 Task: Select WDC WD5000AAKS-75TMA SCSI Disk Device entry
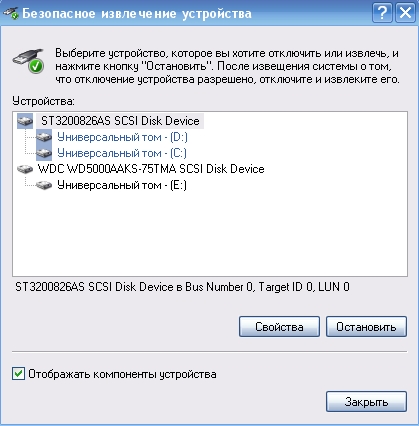[151, 169]
